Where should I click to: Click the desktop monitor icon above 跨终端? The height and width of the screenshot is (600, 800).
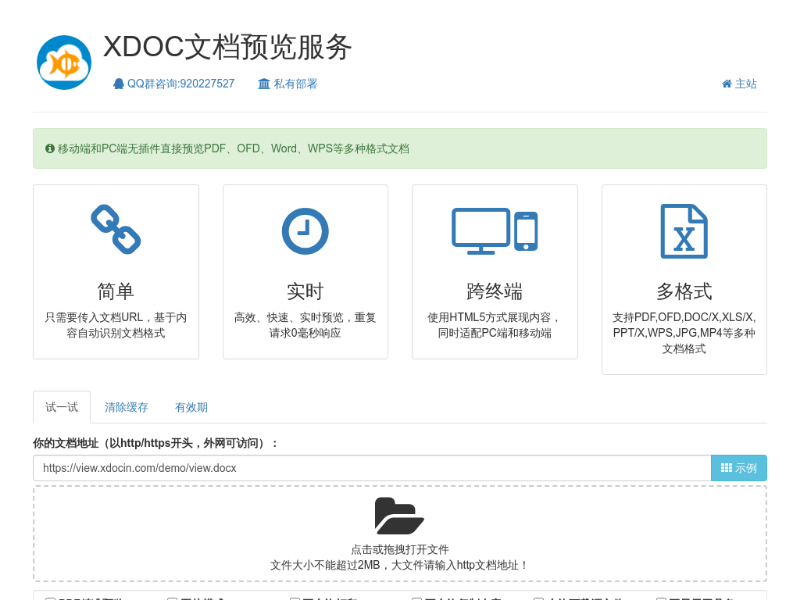[x=480, y=230]
